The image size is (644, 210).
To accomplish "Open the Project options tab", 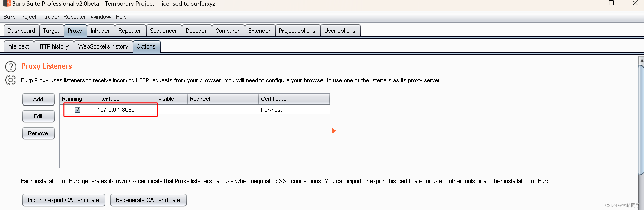I will tap(297, 31).
